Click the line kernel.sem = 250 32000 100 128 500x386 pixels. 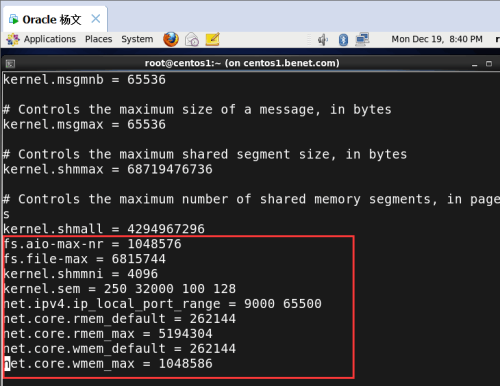119,289
